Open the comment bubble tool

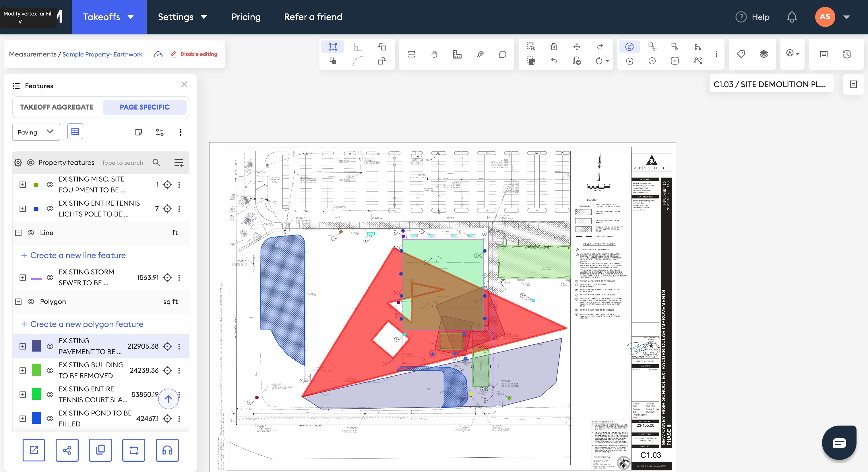[x=502, y=54]
